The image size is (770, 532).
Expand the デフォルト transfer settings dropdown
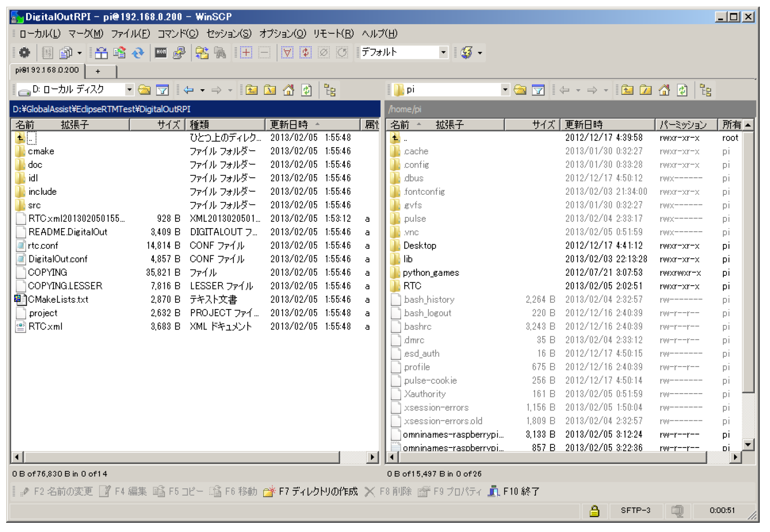443,52
